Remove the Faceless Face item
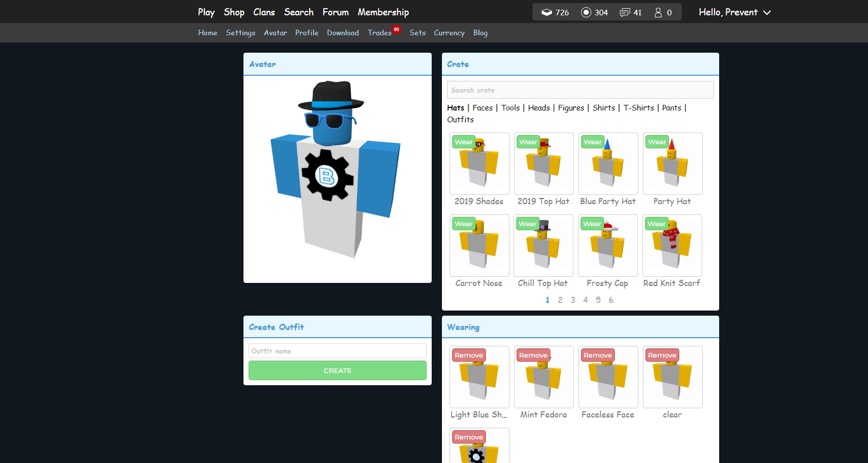868x463 pixels. click(597, 355)
